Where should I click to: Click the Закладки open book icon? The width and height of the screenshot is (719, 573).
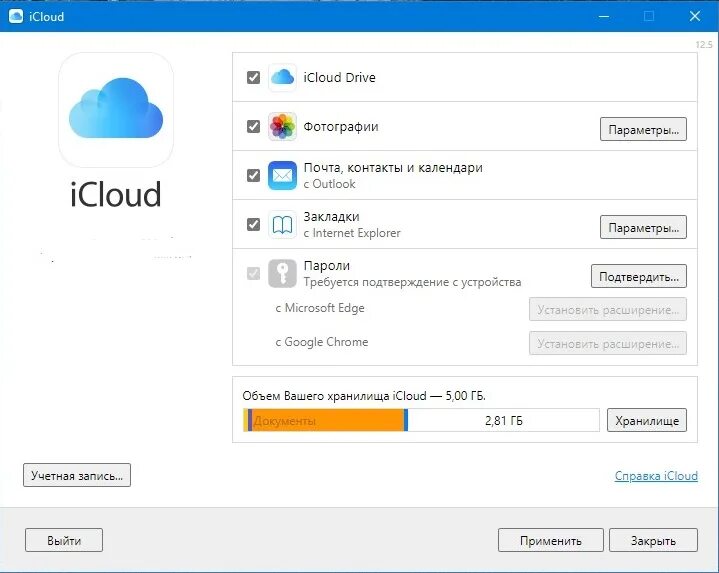(x=282, y=225)
